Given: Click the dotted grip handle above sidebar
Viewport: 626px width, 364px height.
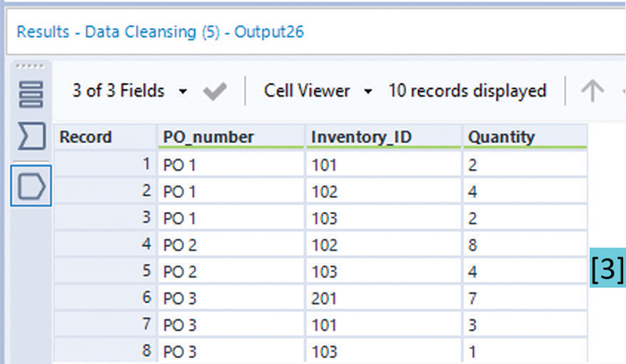Looking at the screenshot, I should pyautogui.click(x=30, y=66).
